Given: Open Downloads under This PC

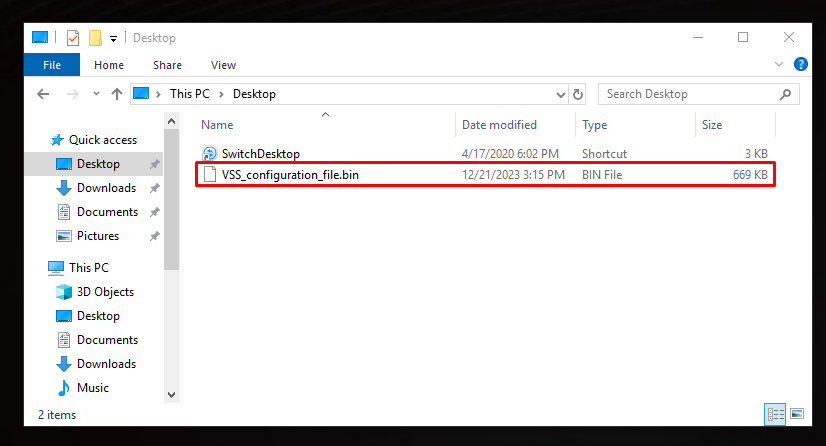Looking at the screenshot, I should click(106, 364).
